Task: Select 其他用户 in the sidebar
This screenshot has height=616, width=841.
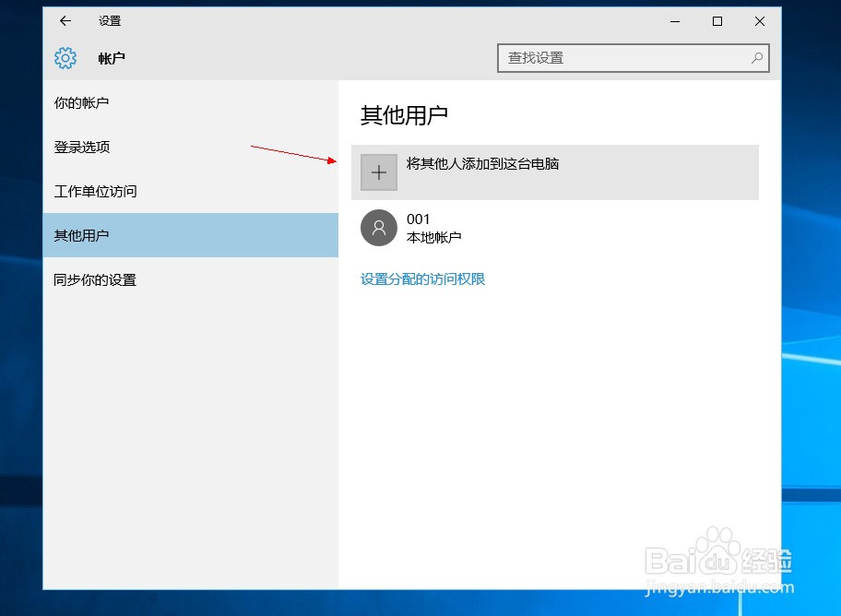Action: point(190,235)
